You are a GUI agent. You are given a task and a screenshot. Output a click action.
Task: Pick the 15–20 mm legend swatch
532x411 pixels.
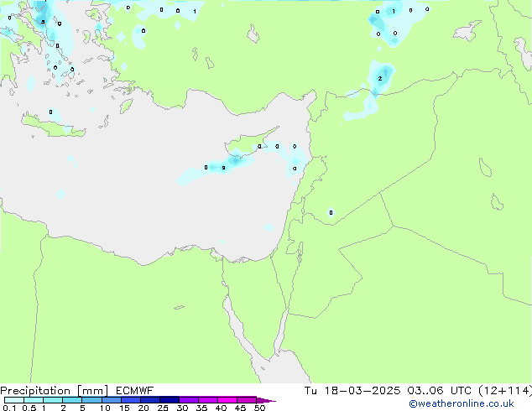(131, 400)
